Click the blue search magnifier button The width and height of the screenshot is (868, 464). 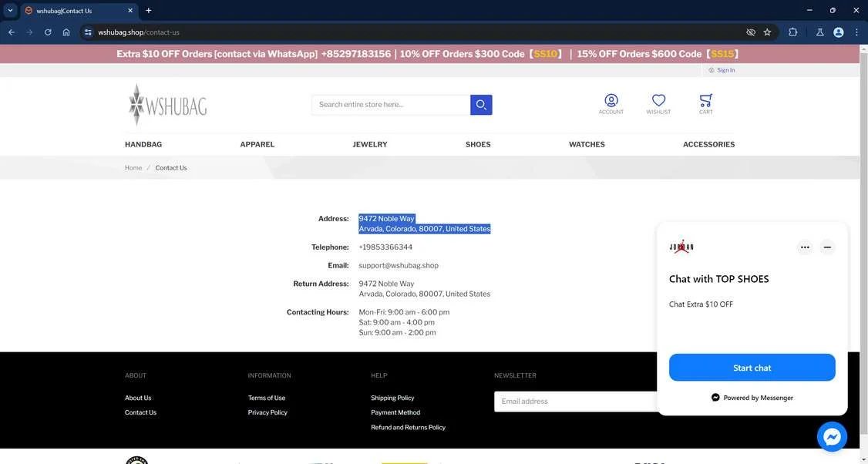click(x=481, y=105)
